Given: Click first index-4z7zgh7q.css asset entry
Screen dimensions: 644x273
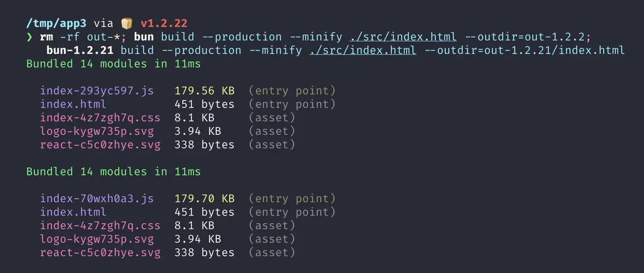Looking at the screenshot, I should tap(100, 118).
